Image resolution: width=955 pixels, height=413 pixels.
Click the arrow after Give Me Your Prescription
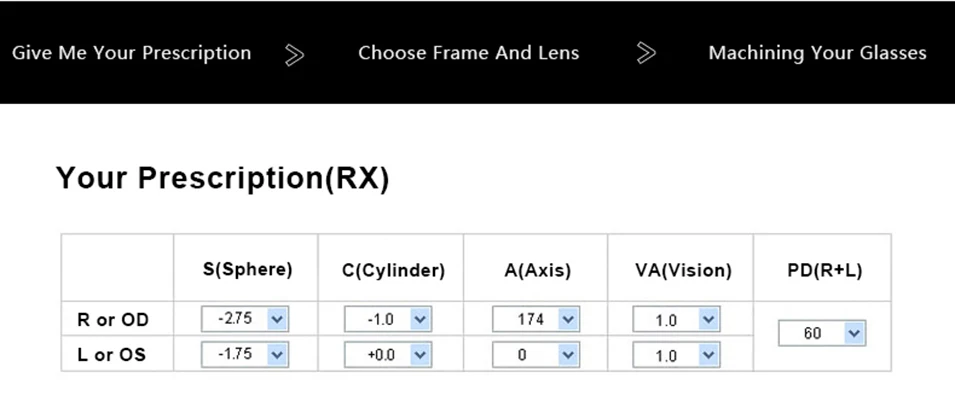click(x=295, y=54)
